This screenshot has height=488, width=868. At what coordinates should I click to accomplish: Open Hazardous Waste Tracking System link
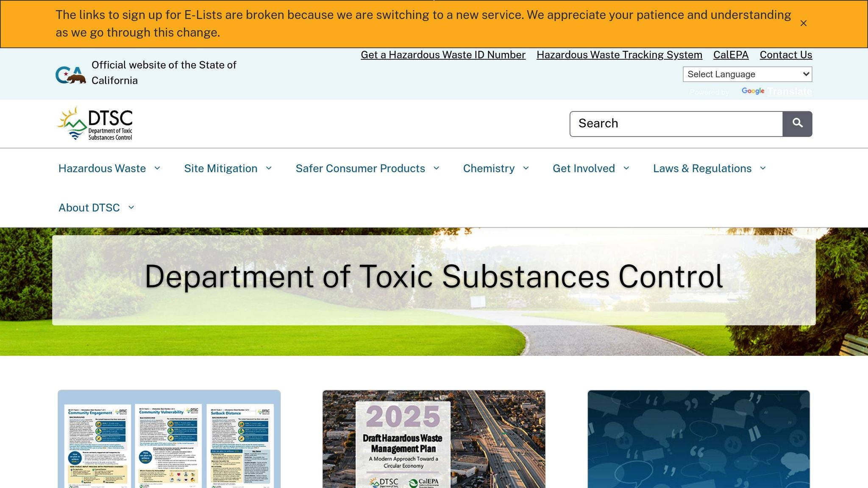[619, 55]
